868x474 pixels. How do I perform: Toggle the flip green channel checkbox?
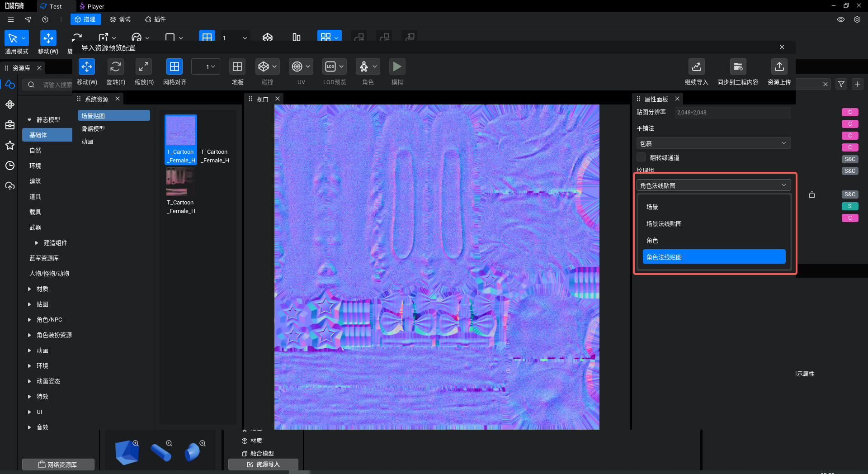coord(641,157)
